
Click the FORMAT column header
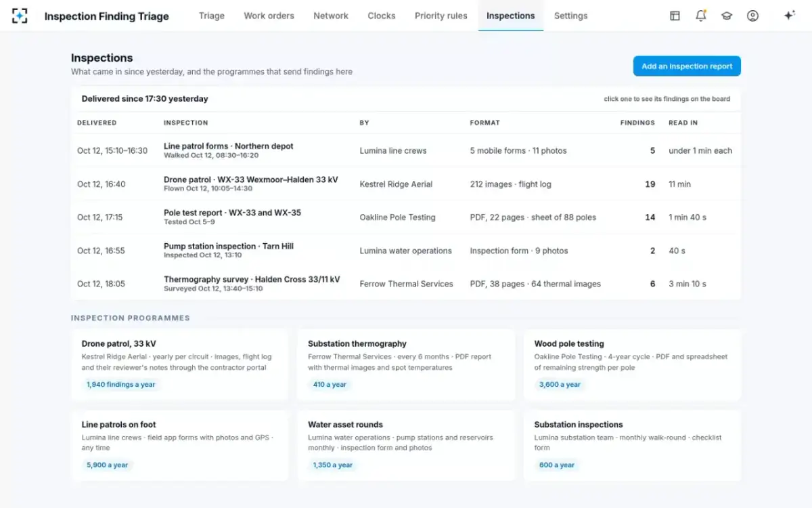[x=485, y=123]
